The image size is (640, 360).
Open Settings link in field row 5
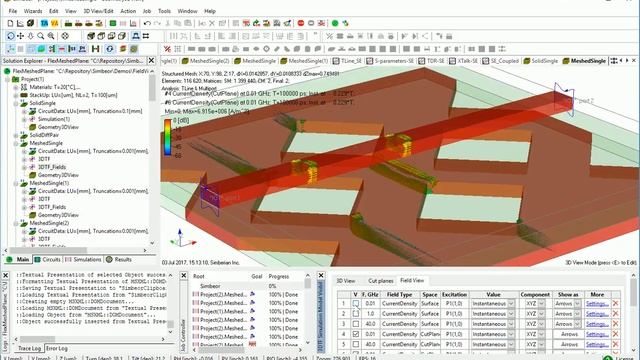(597, 344)
